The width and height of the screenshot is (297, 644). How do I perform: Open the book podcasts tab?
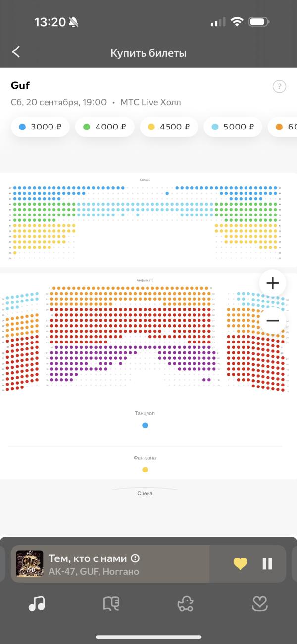(111, 603)
